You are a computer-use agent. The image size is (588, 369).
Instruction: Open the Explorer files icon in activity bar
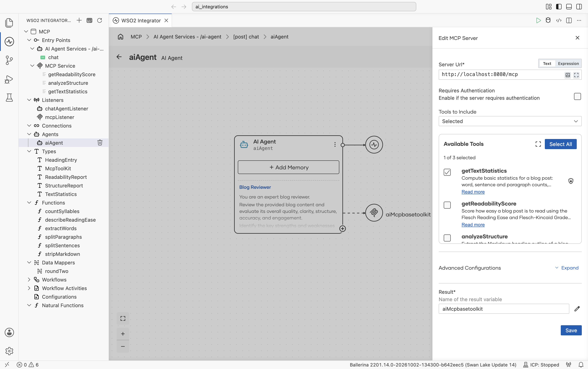click(x=9, y=23)
